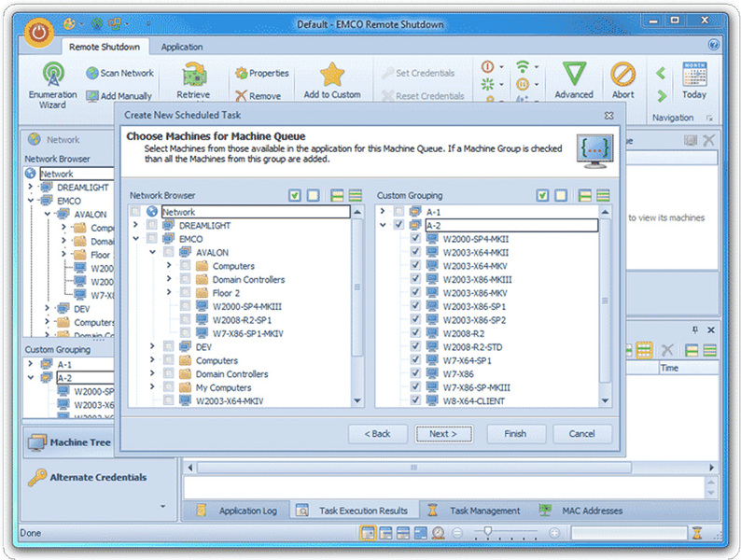Open the MAC Addresses tab
Viewport: 741px width, 560px height.
[581, 511]
